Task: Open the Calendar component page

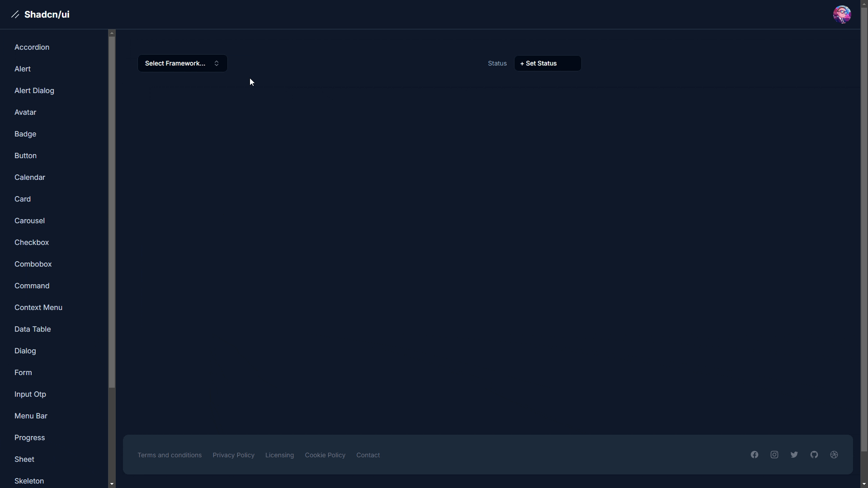Action: 29,177
